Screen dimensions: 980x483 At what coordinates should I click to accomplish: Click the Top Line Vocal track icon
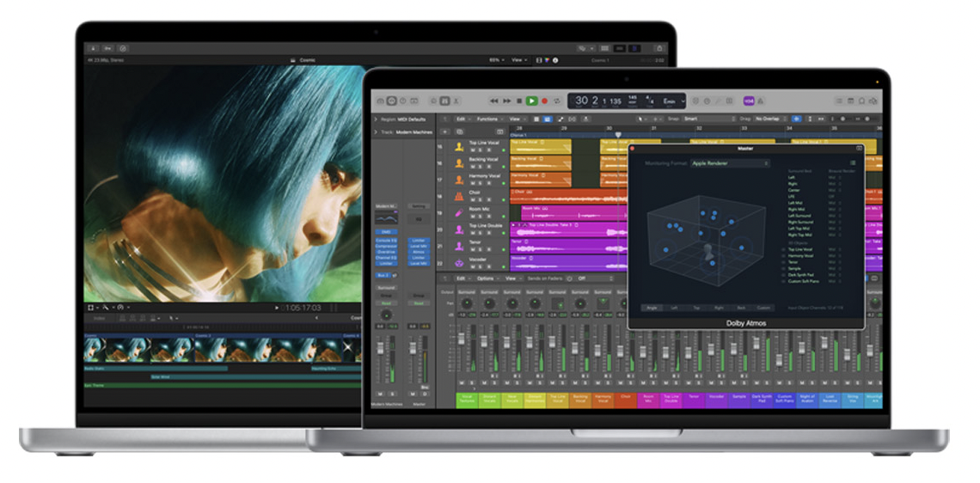point(459,147)
